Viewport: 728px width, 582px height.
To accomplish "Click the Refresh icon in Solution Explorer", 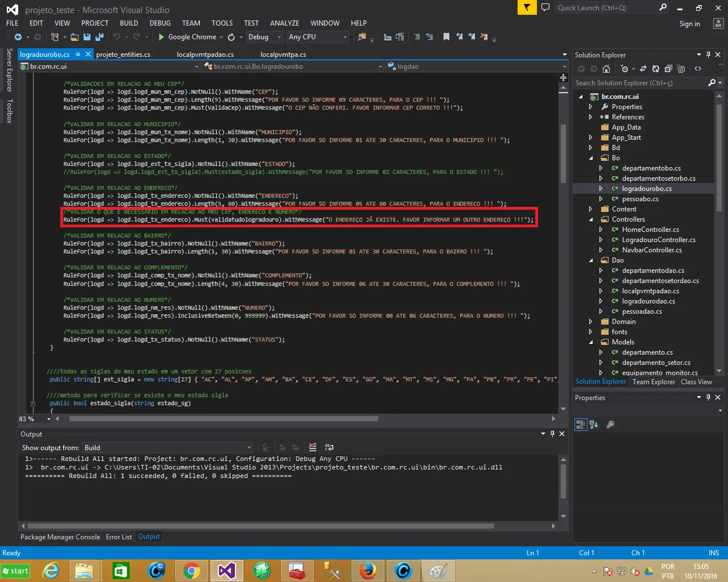I will (655, 69).
